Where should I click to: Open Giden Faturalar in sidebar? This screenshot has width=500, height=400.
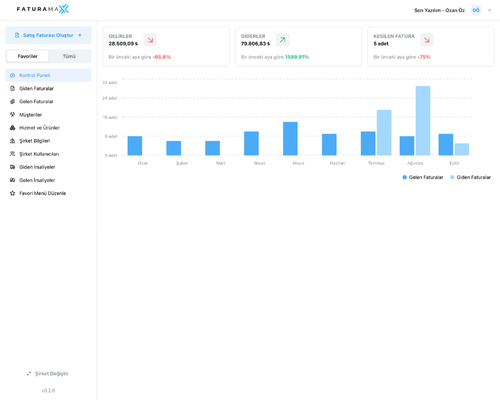pyautogui.click(x=48, y=88)
